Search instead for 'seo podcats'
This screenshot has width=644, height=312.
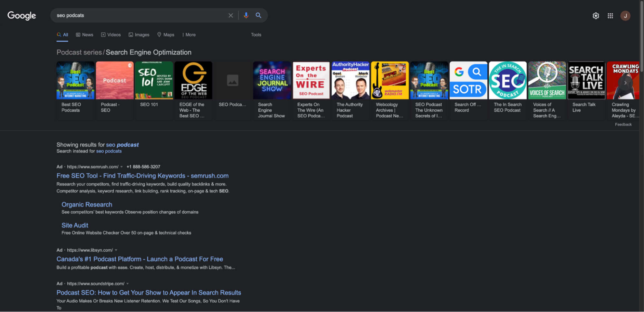pyautogui.click(x=109, y=151)
